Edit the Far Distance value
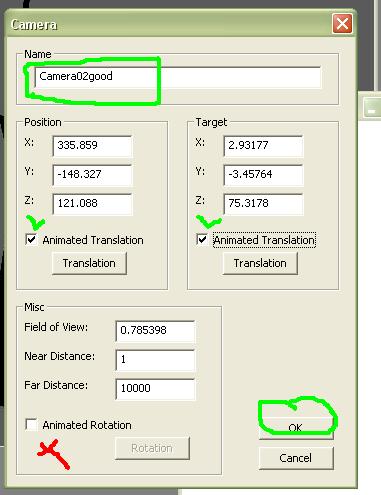The image size is (381, 495). (155, 389)
